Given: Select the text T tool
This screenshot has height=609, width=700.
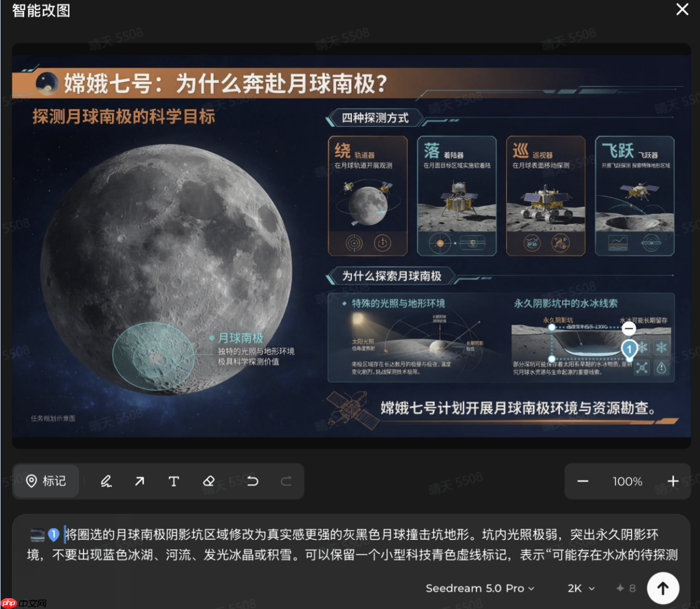Looking at the screenshot, I should [x=174, y=481].
